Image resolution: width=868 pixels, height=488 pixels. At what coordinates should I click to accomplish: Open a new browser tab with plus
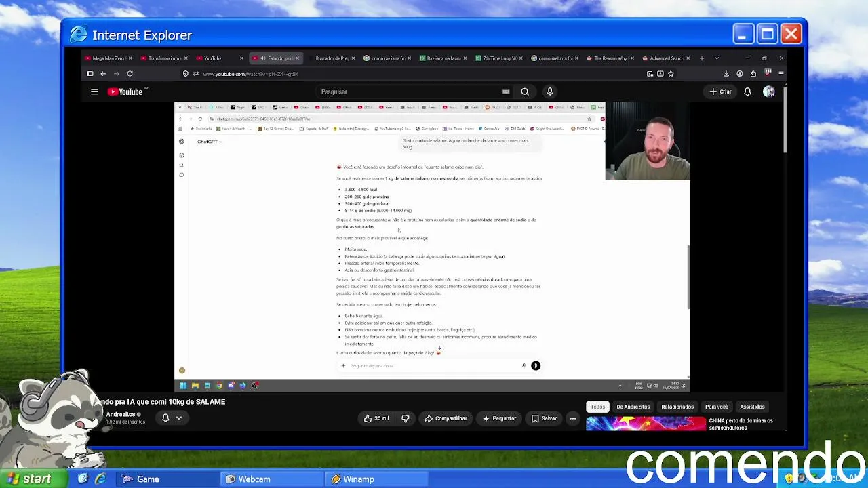(x=702, y=58)
